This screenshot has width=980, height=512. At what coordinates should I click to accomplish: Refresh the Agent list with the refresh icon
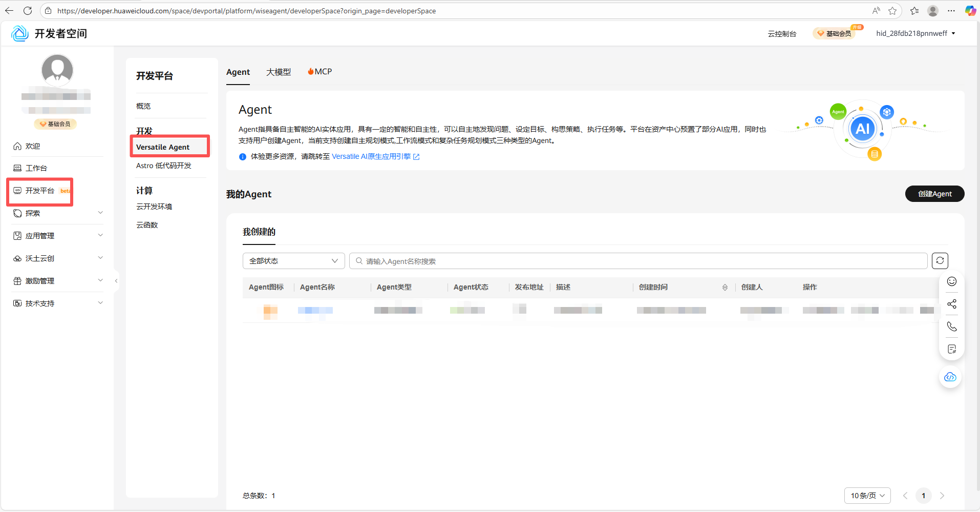coord(940,261)
